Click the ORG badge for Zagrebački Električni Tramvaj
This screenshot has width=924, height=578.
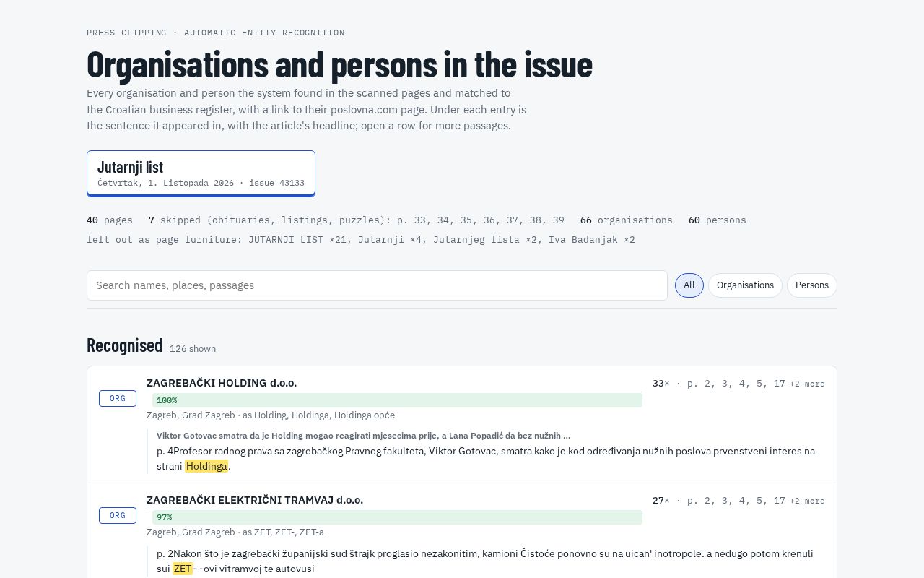click(x=118, y=515)
